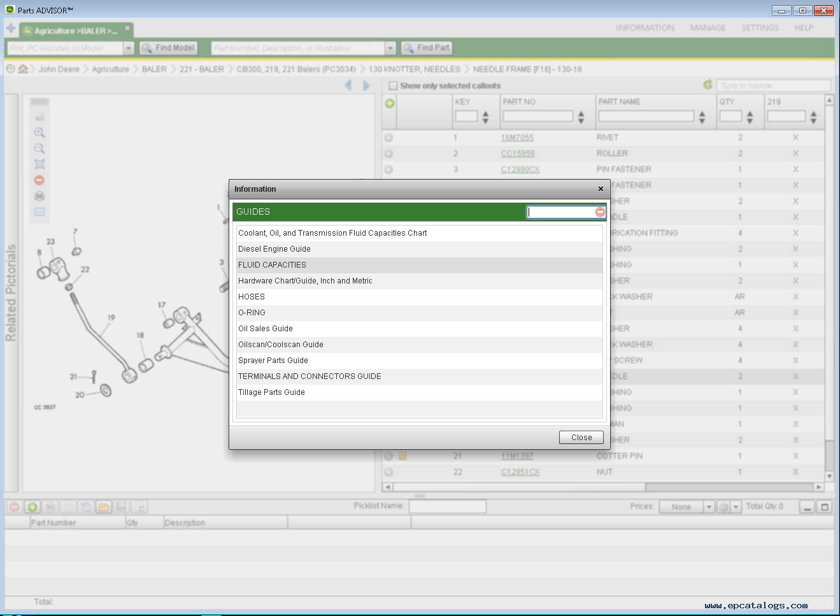840x616 pixels.
Task: Click the print icon in pictorial toolbar
Action: (39, 196)
